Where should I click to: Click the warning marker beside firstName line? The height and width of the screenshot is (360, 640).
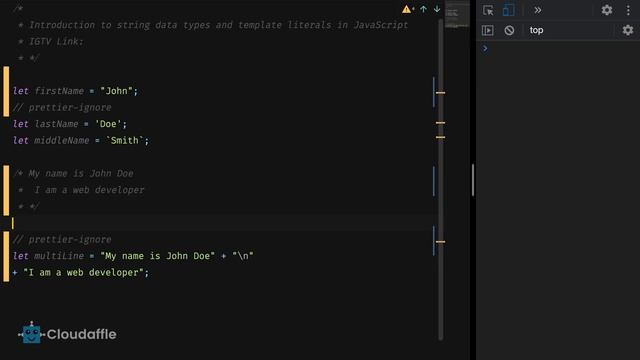(x=440, y=93)
